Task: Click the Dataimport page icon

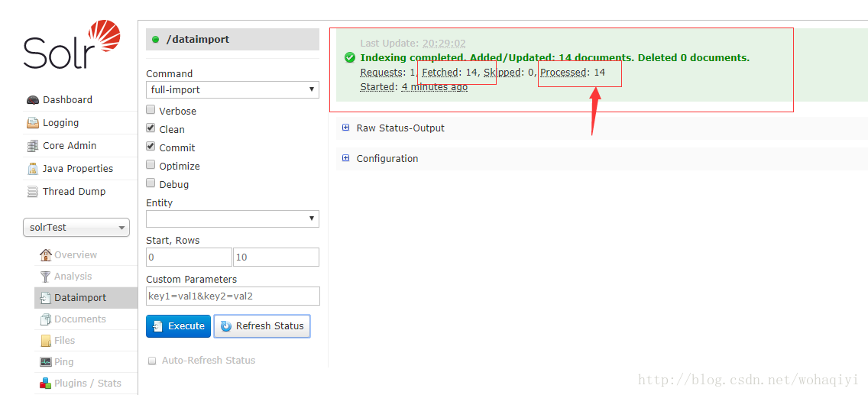Action: (46, 298)
